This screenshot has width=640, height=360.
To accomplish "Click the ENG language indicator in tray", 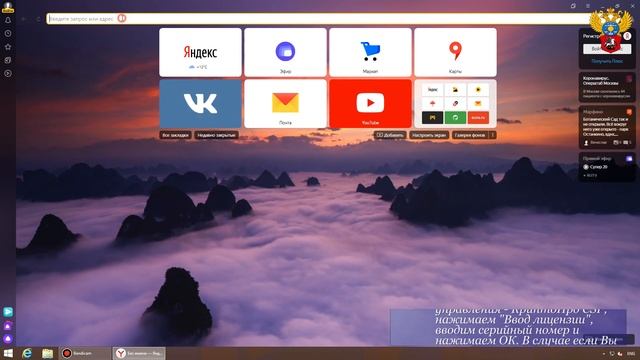I will pyautogui.click(x=631, y=353).
